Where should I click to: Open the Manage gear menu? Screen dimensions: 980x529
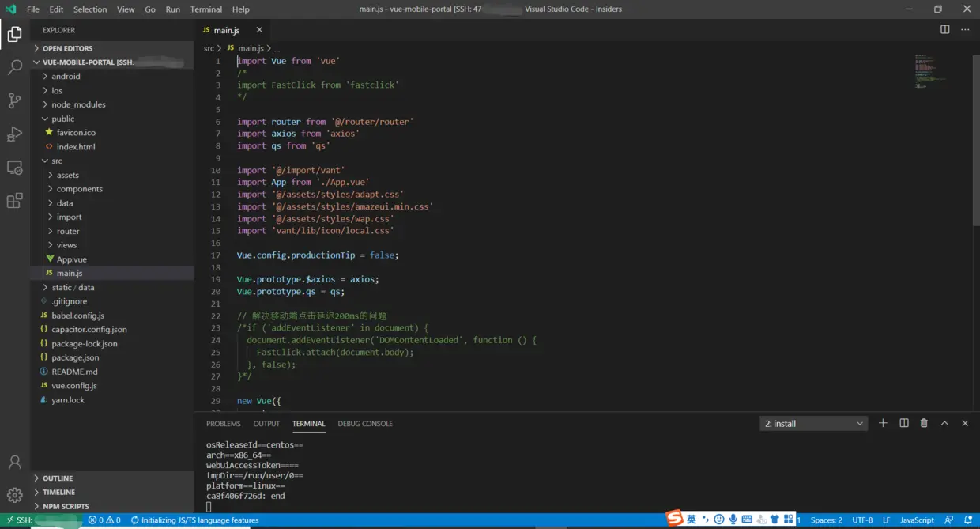[14, 496]
